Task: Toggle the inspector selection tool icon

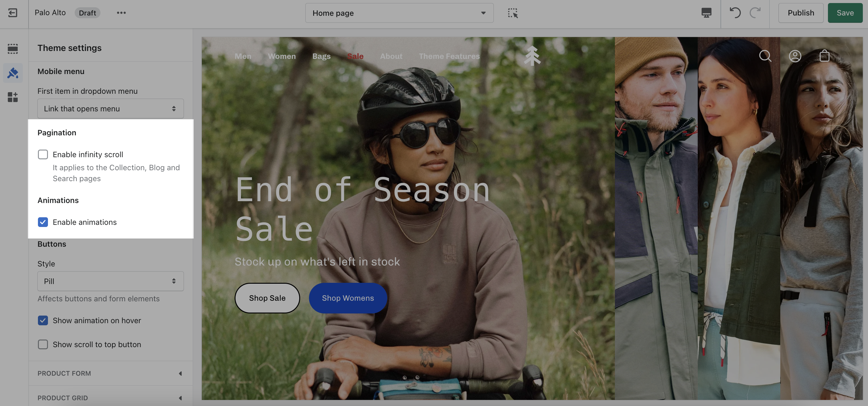Action: tap(513, 13)
